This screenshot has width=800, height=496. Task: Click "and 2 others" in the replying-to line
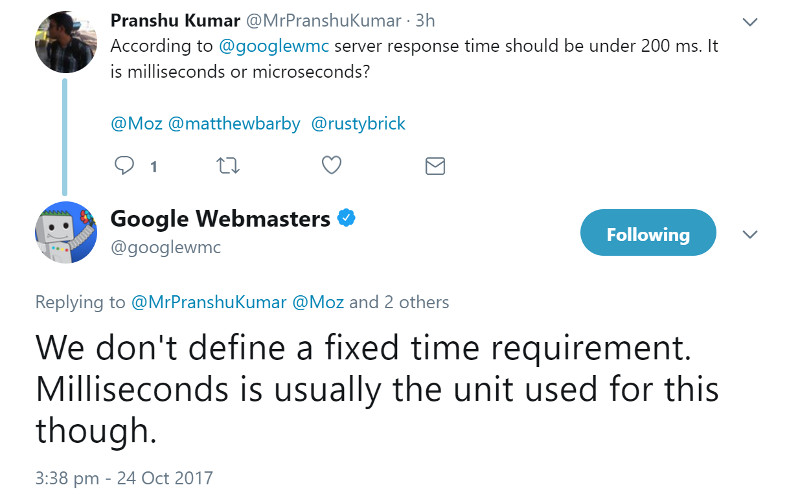tap(399, 302)
